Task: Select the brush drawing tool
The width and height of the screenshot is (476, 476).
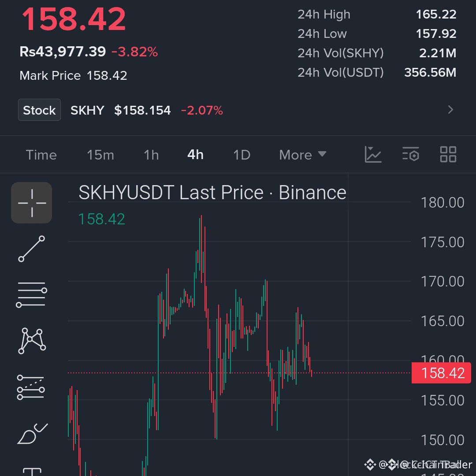Action: click(x=32, y=434)
